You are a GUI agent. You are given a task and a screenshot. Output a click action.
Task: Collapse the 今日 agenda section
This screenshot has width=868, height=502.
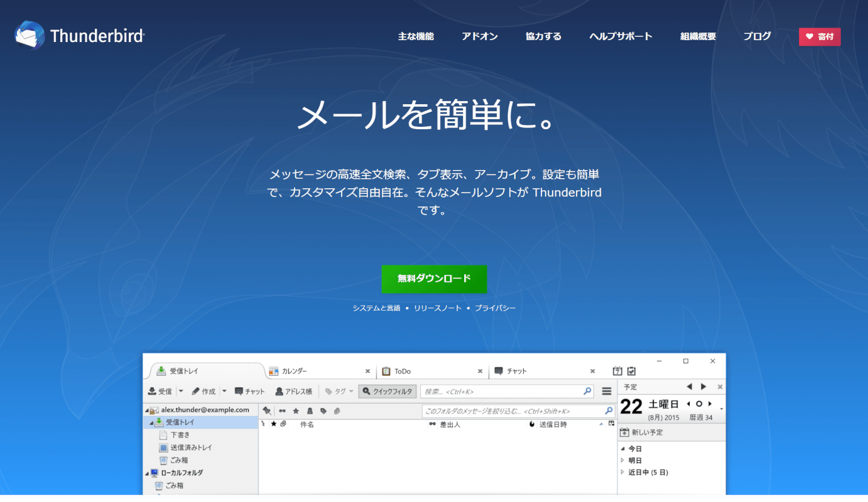pyautogui.click(x=623, y=449)
